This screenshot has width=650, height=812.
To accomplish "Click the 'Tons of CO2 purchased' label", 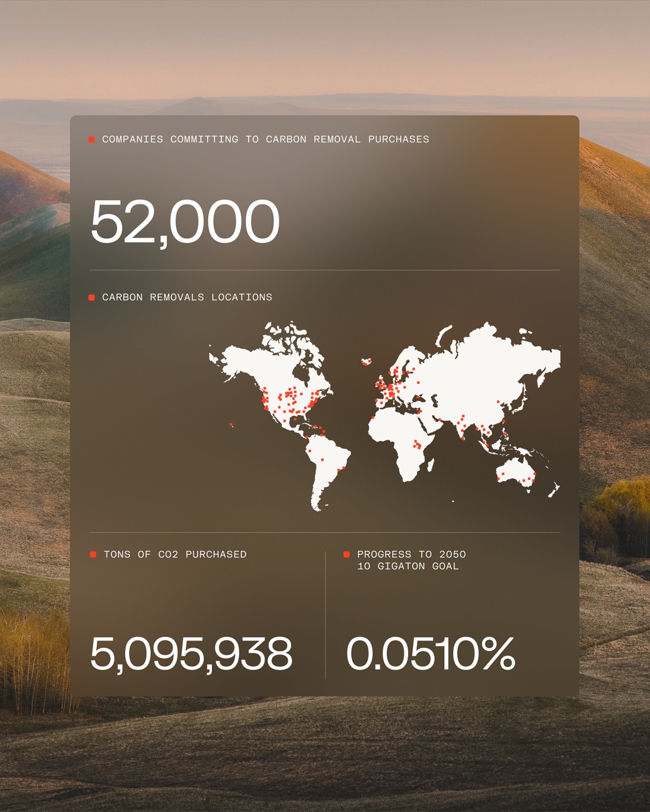I will coord(175,555).
